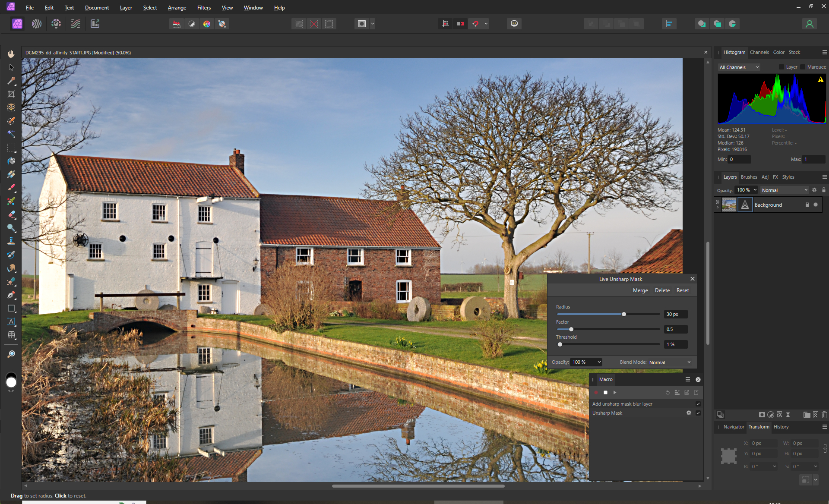Viewport: 829px width, 504px height.
Task: Switch to Export Persona
Action: coord(95,24)
